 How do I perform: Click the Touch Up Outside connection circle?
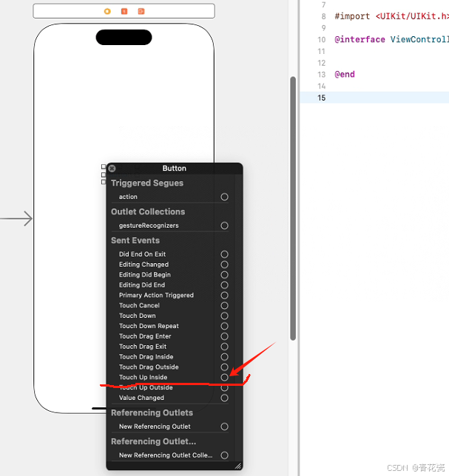pyautogui.click(x=225, y=387)
